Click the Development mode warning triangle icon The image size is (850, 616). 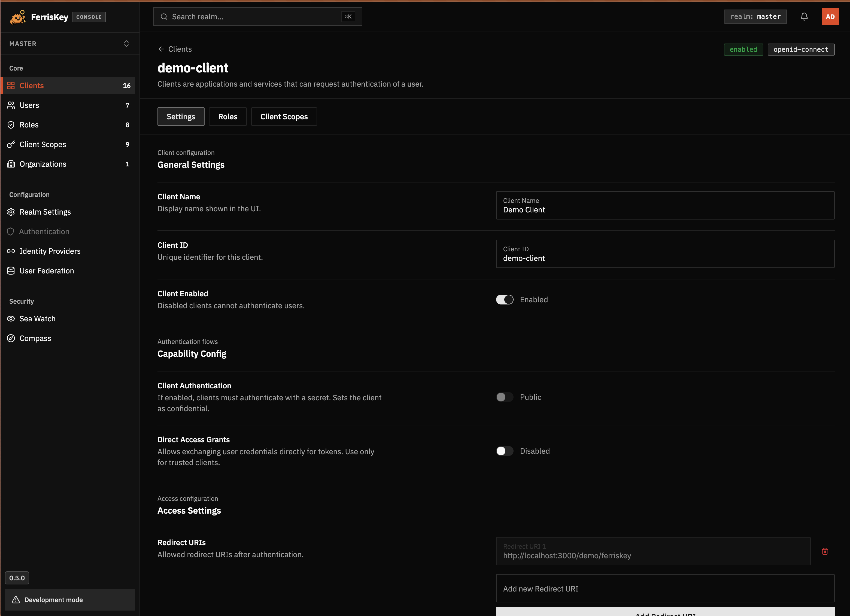coord(16,599)
